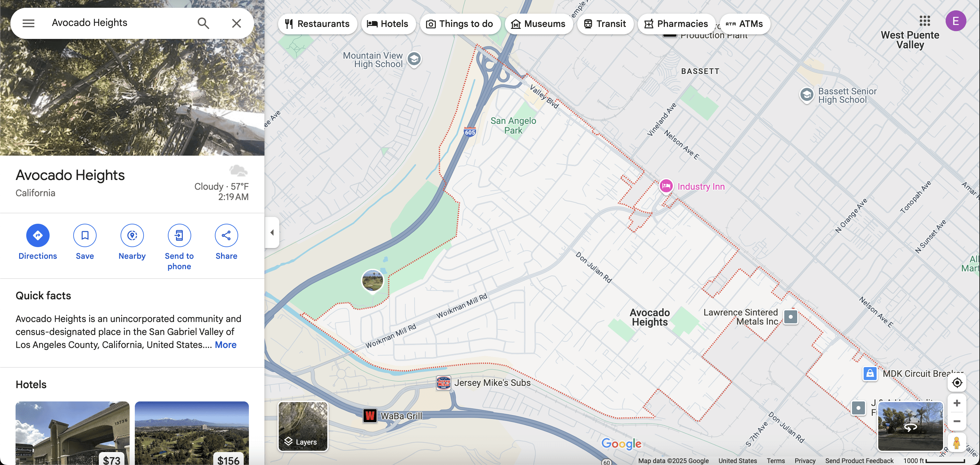Zoom in on the map

(957, 403)
